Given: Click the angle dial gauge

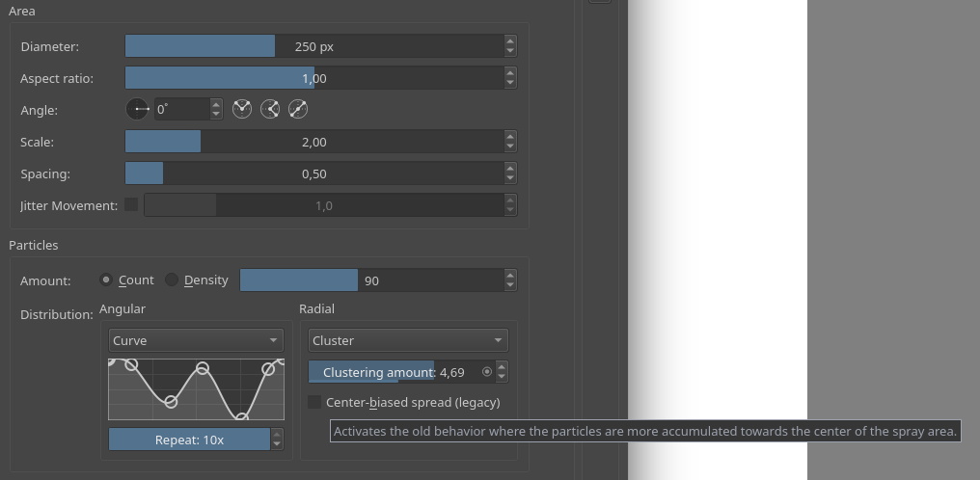Looking at the screenshot, I should [x=138, y=109].
